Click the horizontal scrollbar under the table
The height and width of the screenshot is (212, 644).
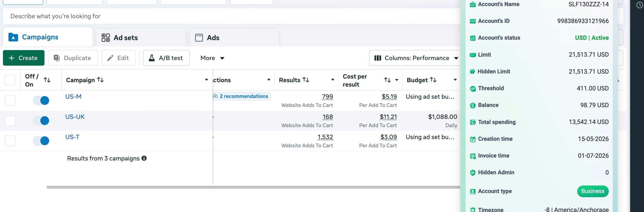pos(253,187)
